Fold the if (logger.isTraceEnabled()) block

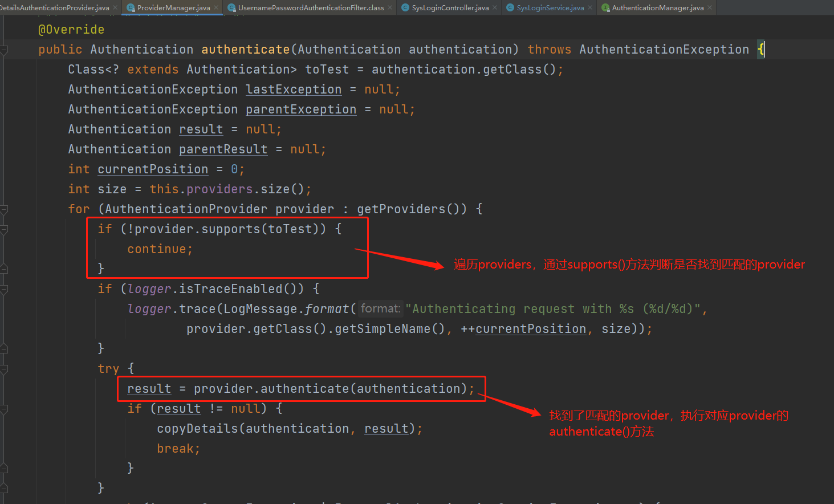(4, 290)
